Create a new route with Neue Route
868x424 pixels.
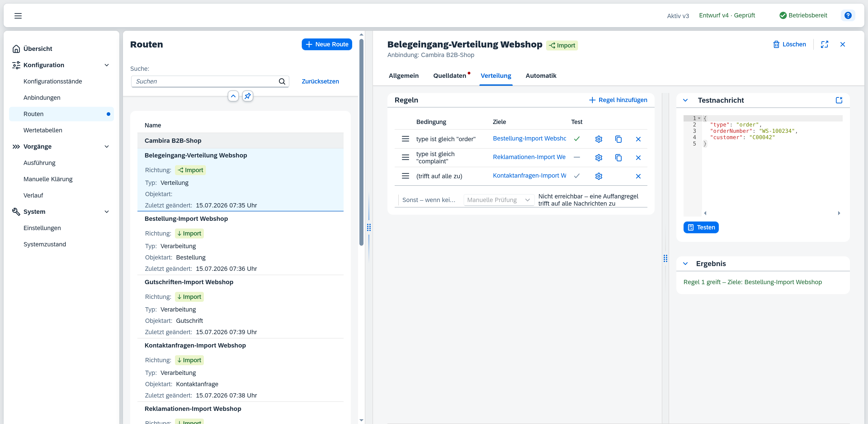[x=326, y=44]
